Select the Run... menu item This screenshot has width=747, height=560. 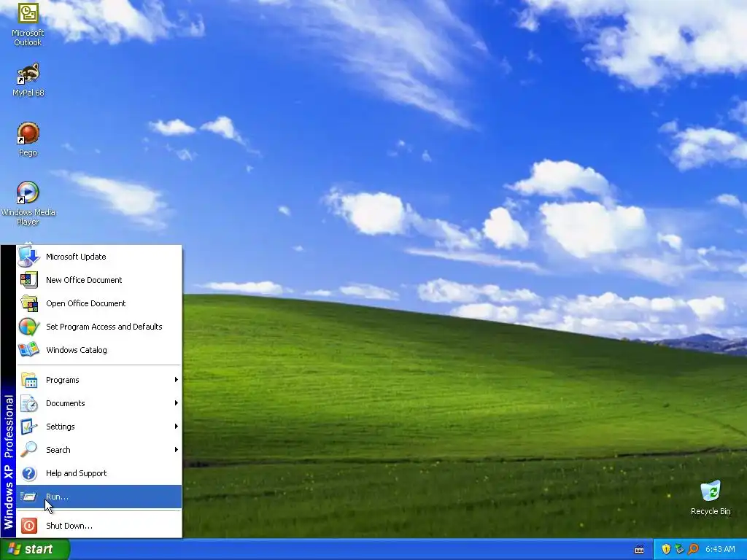point(99,497)
